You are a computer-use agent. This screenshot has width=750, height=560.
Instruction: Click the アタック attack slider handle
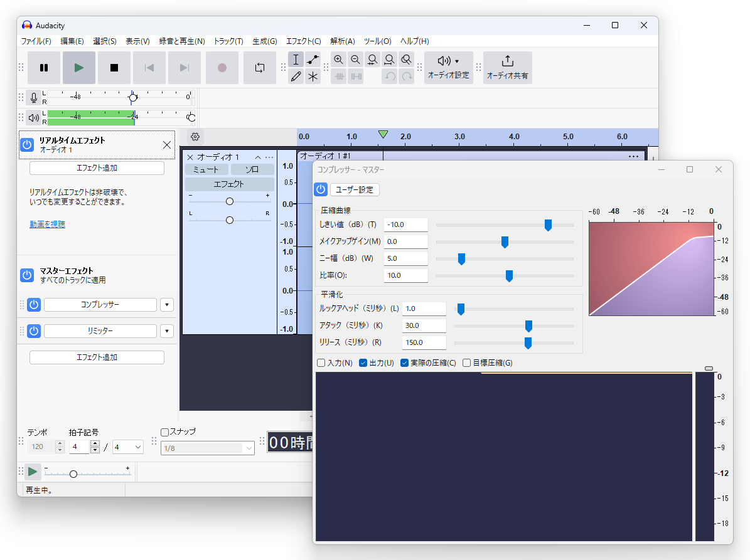[x=528, y=326]
